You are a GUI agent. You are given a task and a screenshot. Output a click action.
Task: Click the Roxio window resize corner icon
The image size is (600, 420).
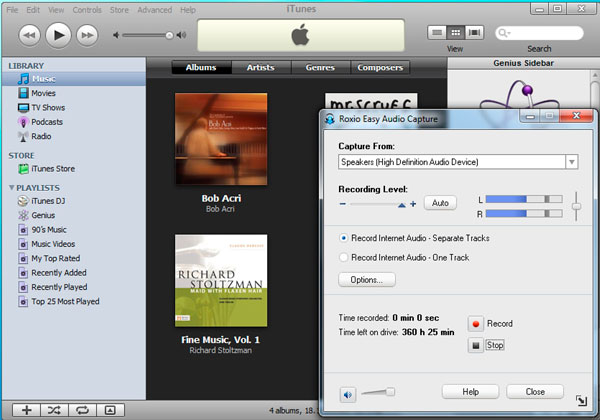pyautogui.click(x=581, y=400)
